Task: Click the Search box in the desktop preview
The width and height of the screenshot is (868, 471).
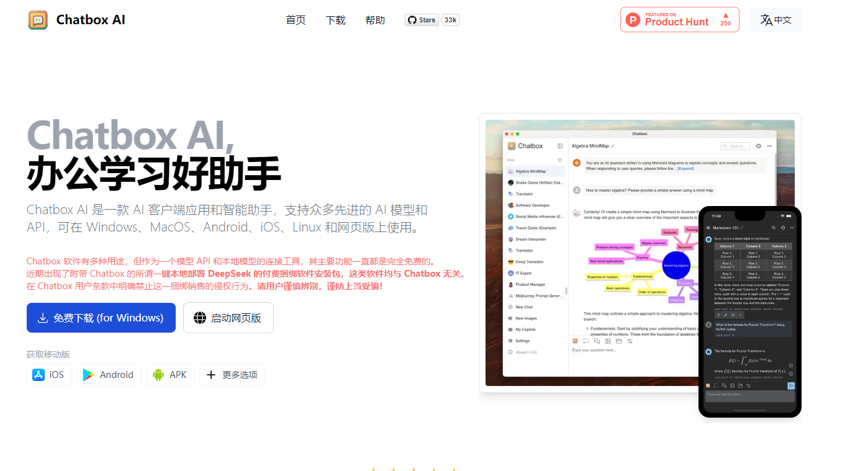Action: pos(736,146)
